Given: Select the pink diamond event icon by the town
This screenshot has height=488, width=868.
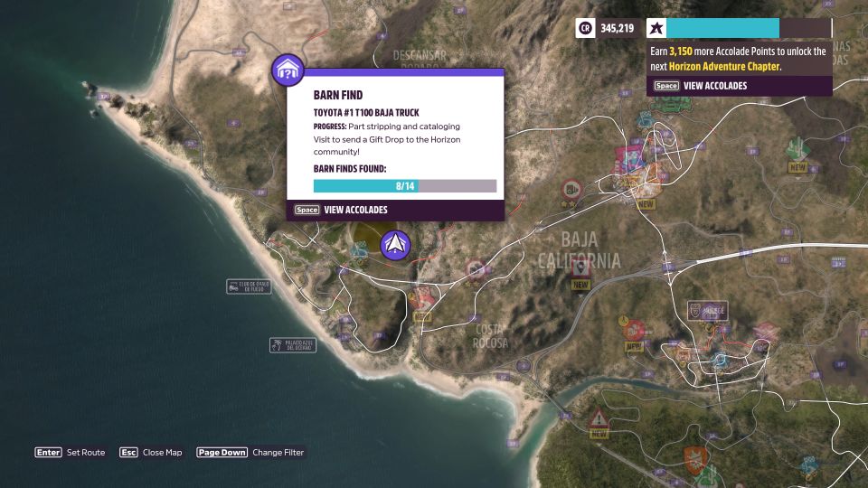Looking at the screenshot, I should click(x=768, y=333).
